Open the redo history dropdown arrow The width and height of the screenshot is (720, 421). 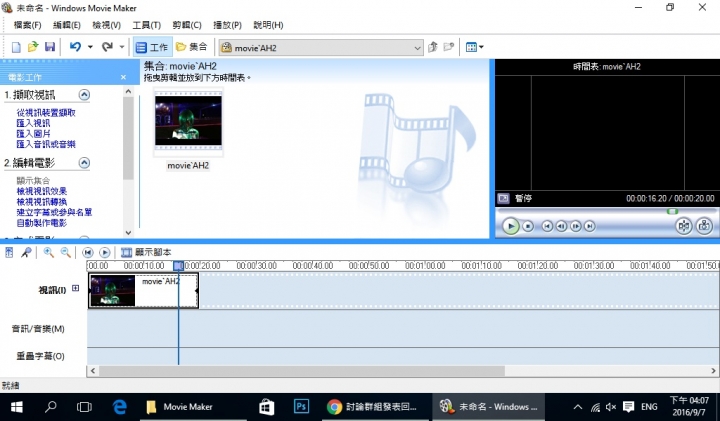(x=122, y=47)
